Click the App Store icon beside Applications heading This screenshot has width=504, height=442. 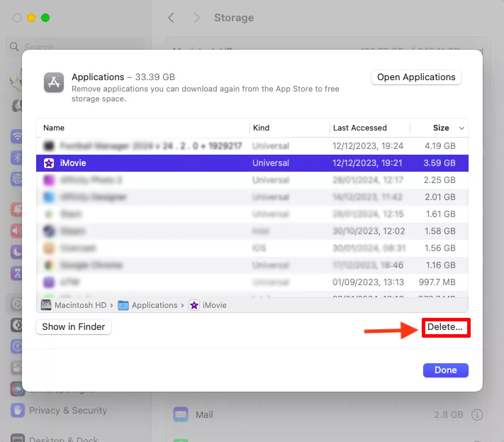click(54, 82)
